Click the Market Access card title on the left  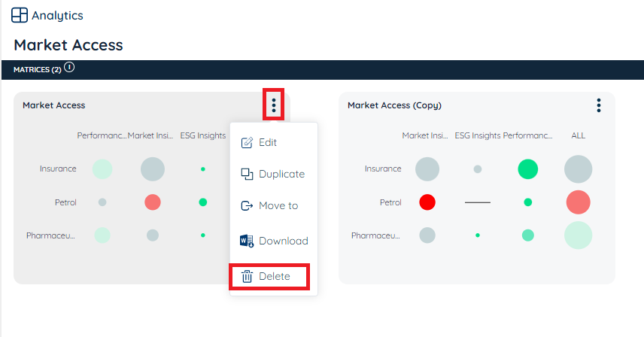54,105
